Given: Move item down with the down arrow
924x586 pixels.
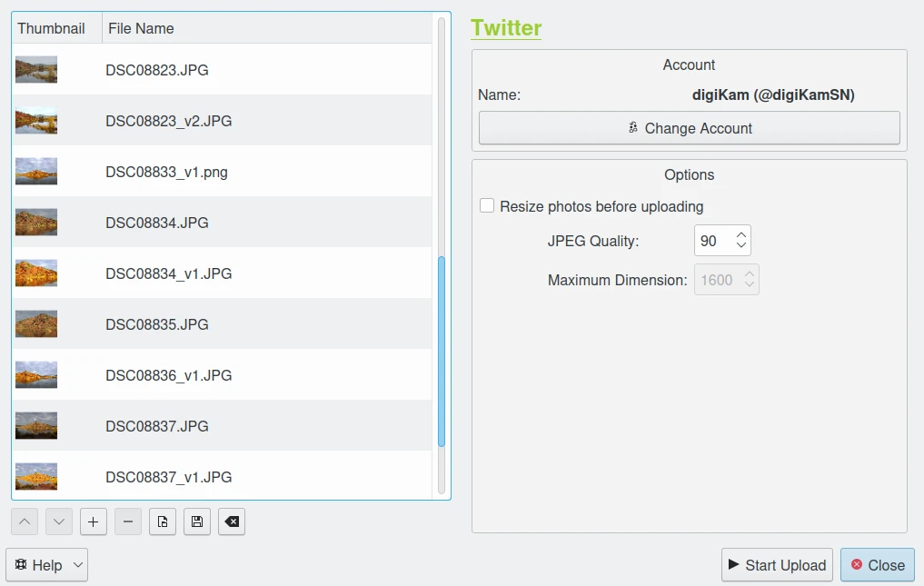Looking at the screenshot, I should tap(59, 521).
